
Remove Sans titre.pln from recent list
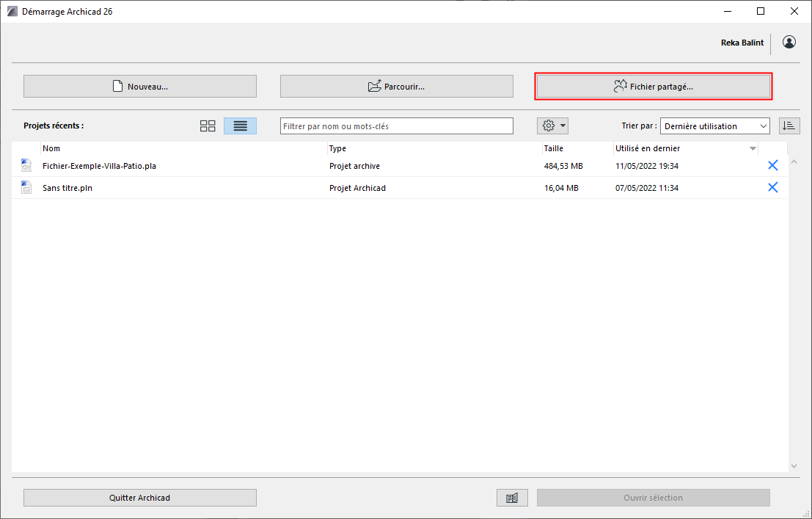tap(772, 187)
